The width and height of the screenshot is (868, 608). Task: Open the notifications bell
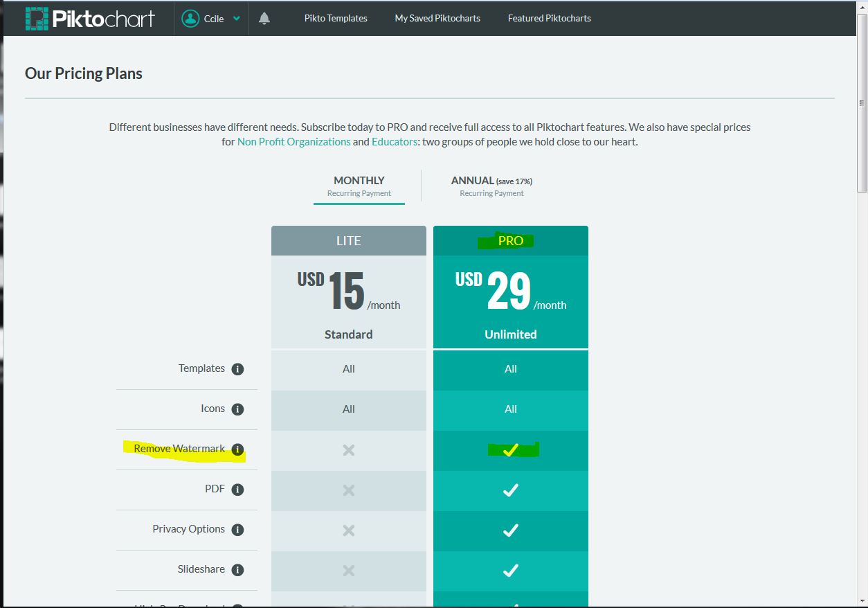pyautogui.click(x=264, y=19)
